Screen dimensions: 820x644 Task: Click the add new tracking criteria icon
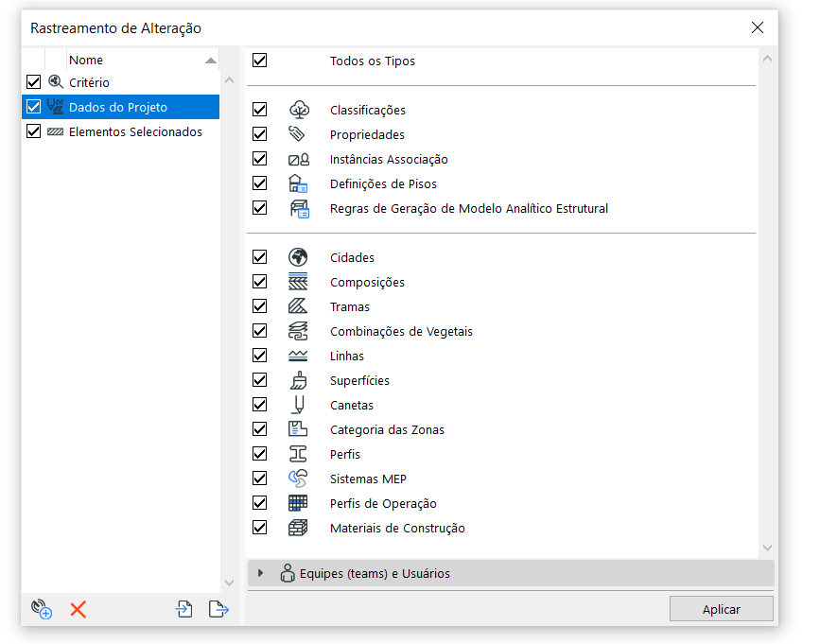(x=41, y=609)
